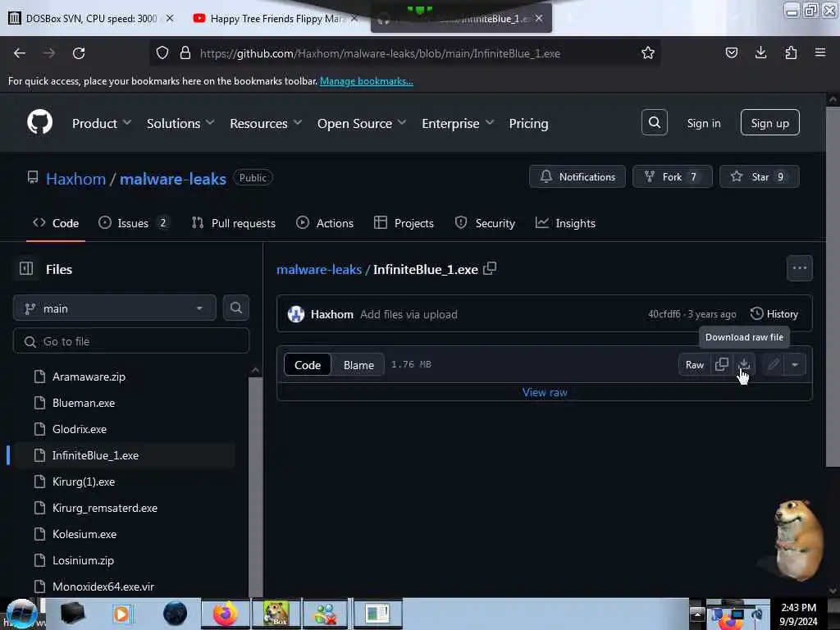Open the Firefox extensions puzzle icon

click(791, 52)
